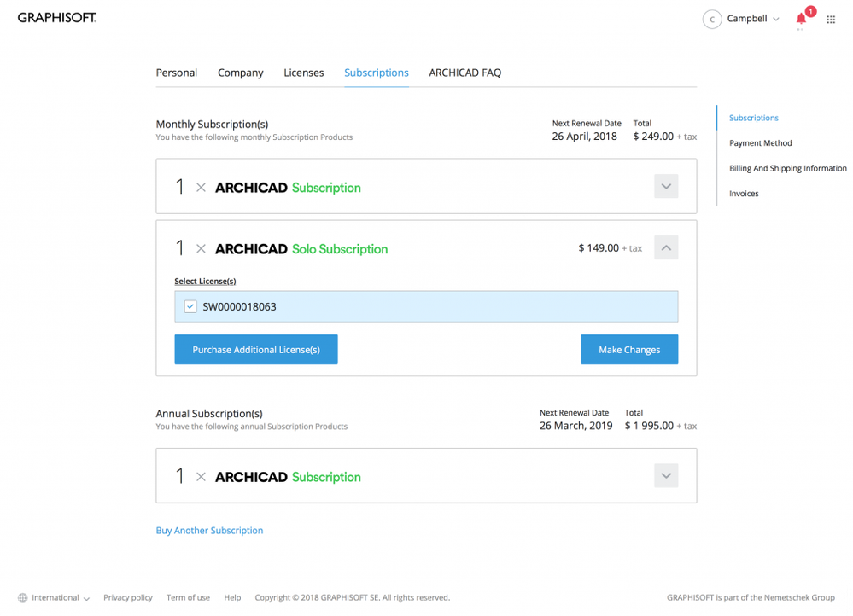Click the International globe icon

[23, 598]
